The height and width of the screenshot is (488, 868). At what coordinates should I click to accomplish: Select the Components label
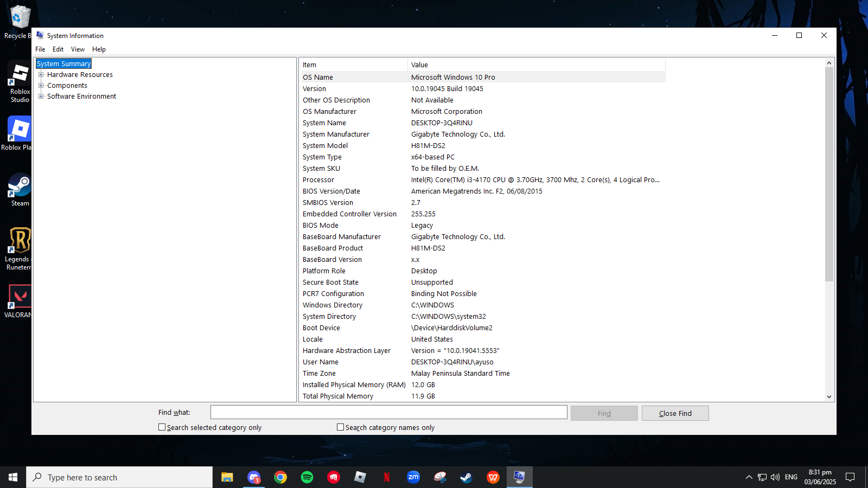click(x=67, y=86)
